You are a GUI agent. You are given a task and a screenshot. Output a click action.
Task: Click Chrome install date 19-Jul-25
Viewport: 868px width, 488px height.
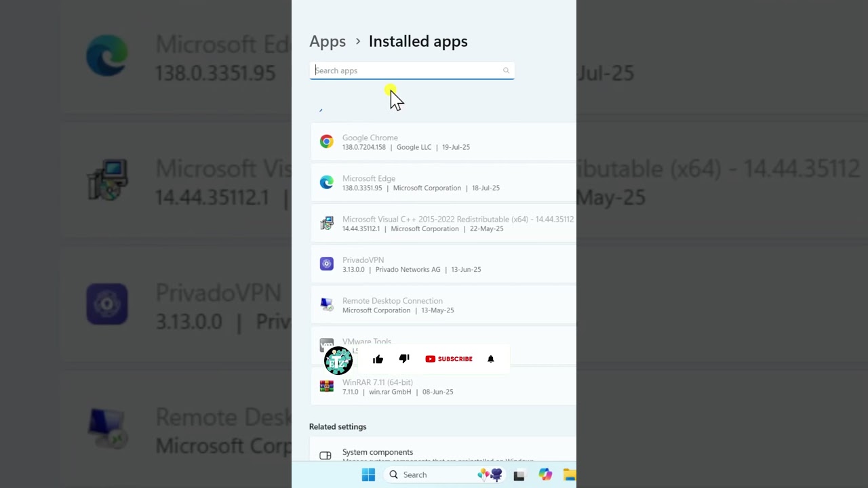pos(456,147)
